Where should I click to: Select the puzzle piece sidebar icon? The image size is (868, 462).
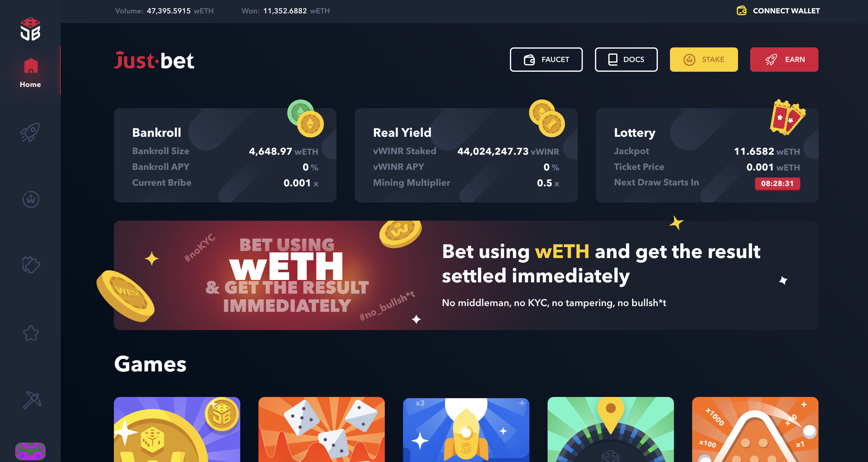31,265
